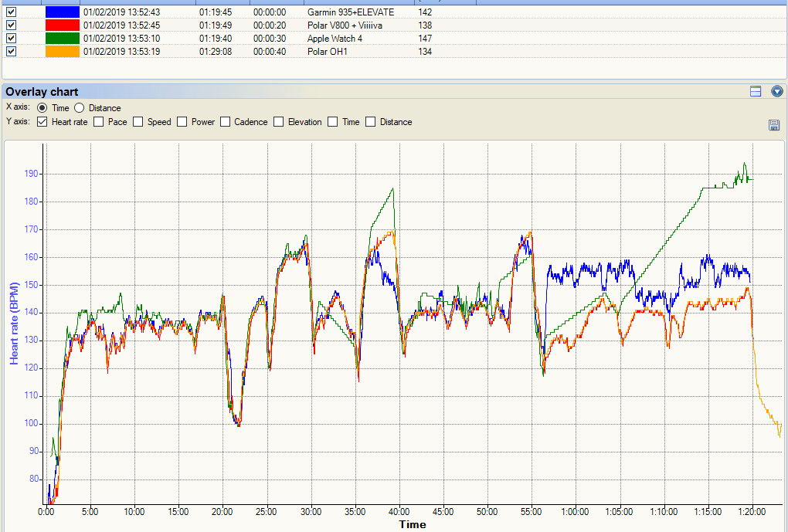Viewport: 788px width, 532px height.
Task: Click the Overlay chart panel layout icon
Action: point(756,91)
